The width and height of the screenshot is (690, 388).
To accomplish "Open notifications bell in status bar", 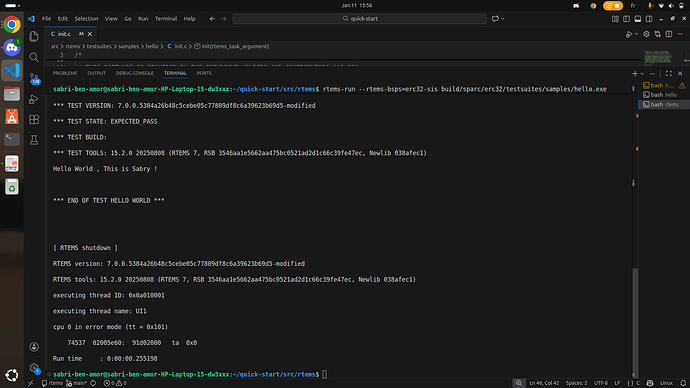I will tap(683, 383).
